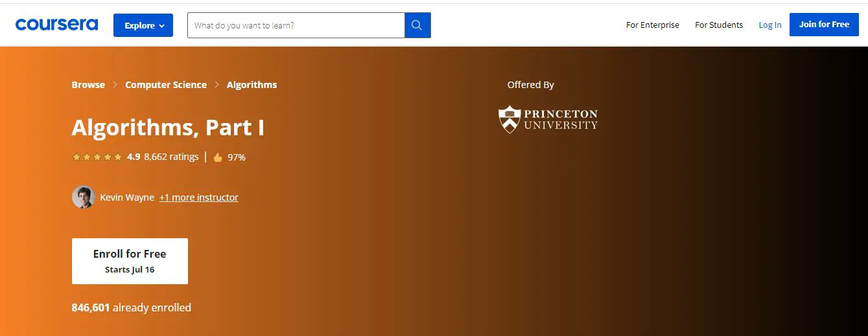Focus the 'What do you want to learn?' field
This screenshot has width=868, height=336.
click(296, 25)
